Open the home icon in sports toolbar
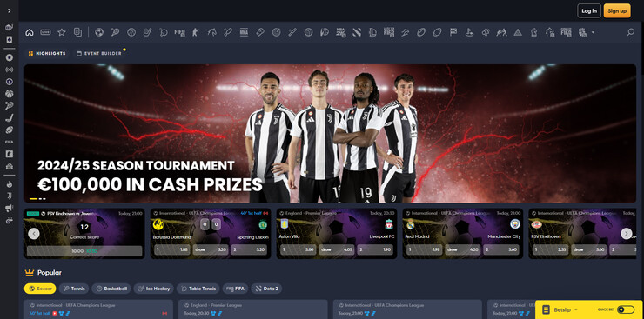The width and height of the screenshot is (644, 319). 30,32
